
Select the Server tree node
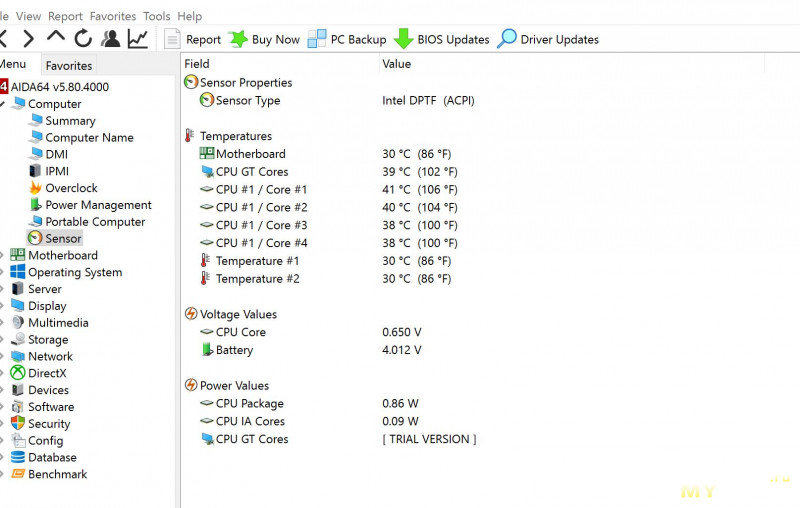(x=44, y=289)
